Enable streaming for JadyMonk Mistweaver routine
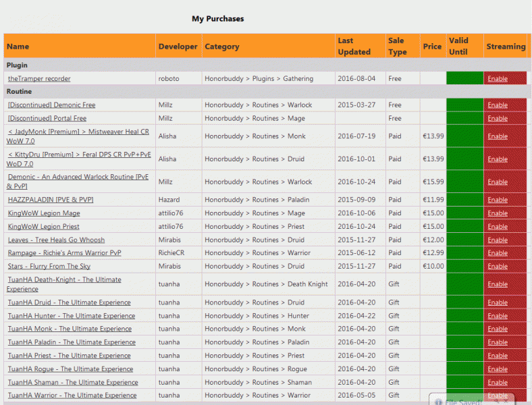 click(x=498, y=136)
